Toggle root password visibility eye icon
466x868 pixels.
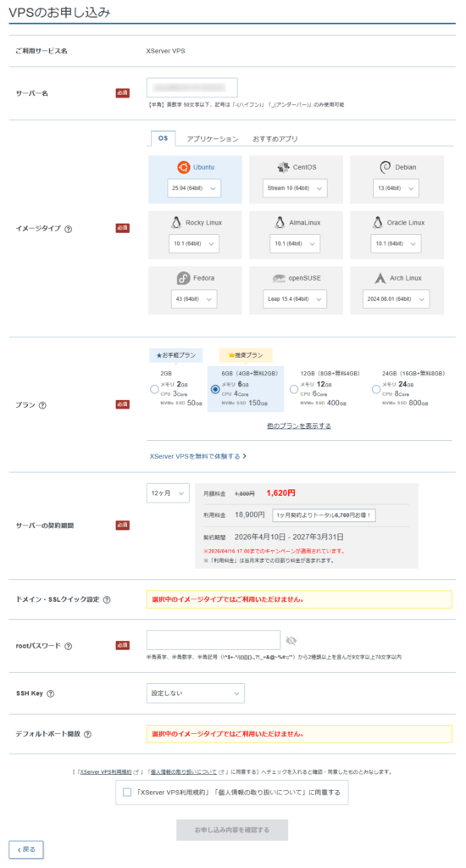[x=291, y=641]
